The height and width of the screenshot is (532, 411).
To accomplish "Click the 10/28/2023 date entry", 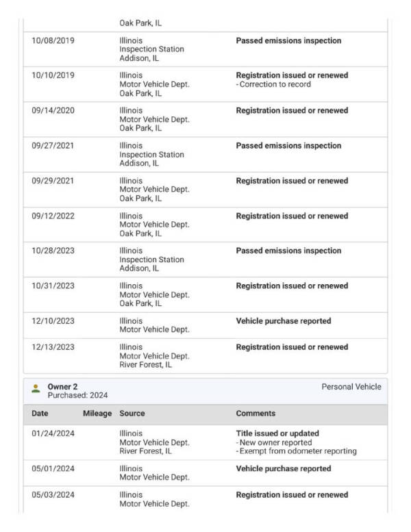I will pos(53,251).
